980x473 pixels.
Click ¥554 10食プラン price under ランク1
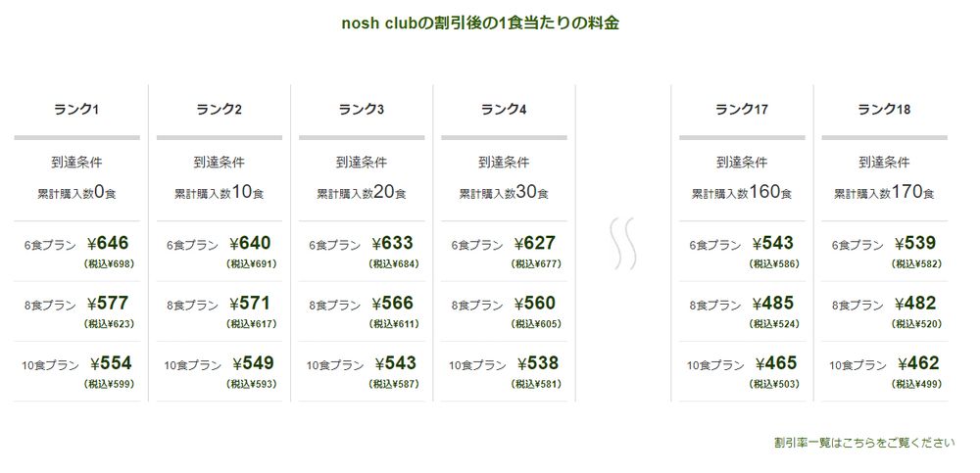[111, 363]
